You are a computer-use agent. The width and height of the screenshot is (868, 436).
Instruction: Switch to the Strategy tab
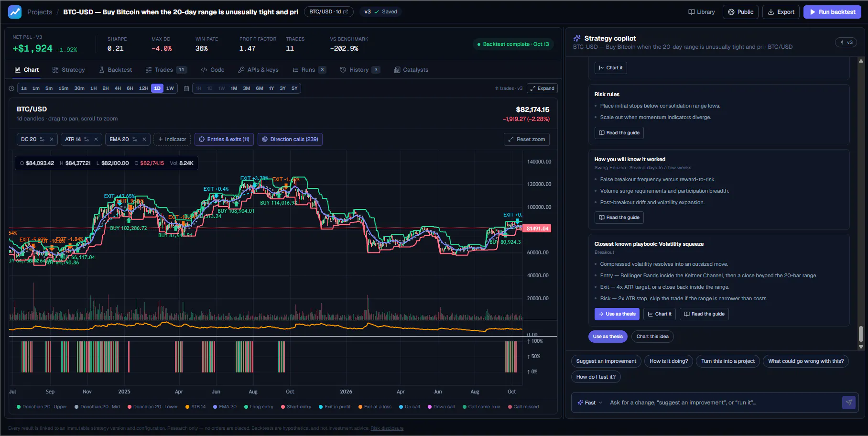[68, 70]
